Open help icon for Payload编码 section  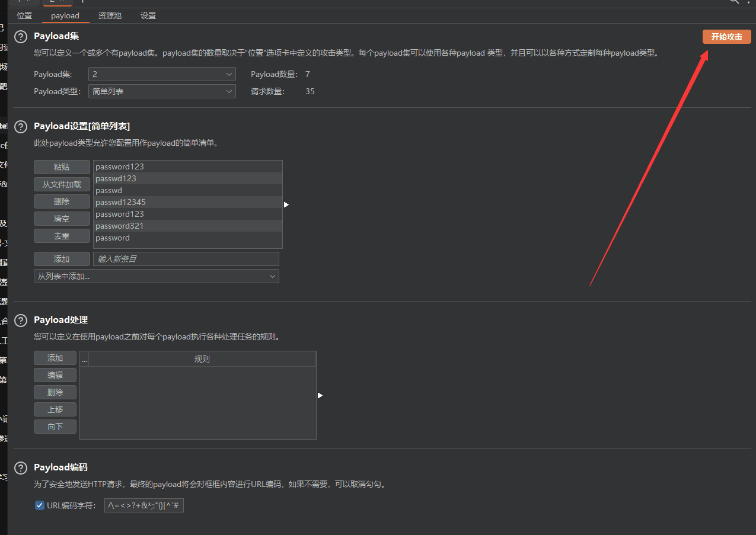point(21,468)
